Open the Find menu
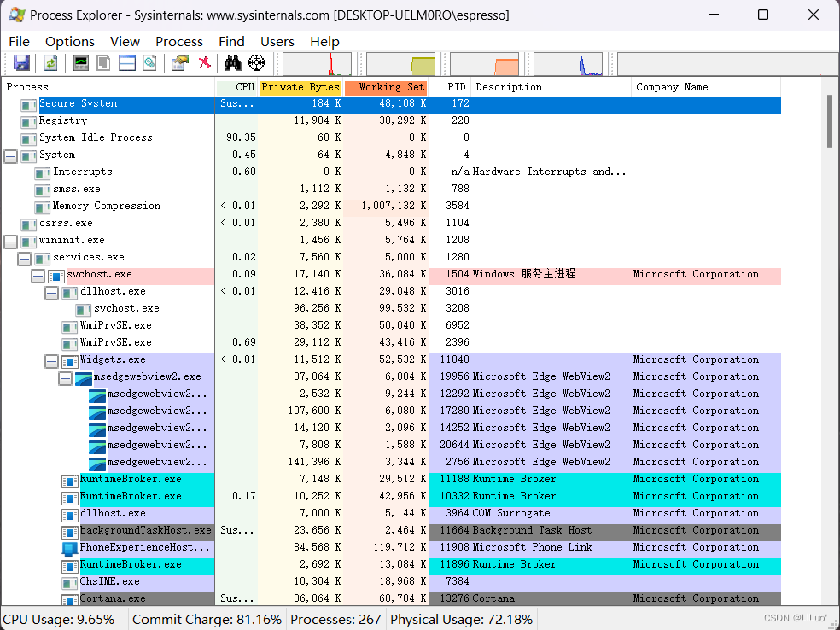 (x=231, y=41)
